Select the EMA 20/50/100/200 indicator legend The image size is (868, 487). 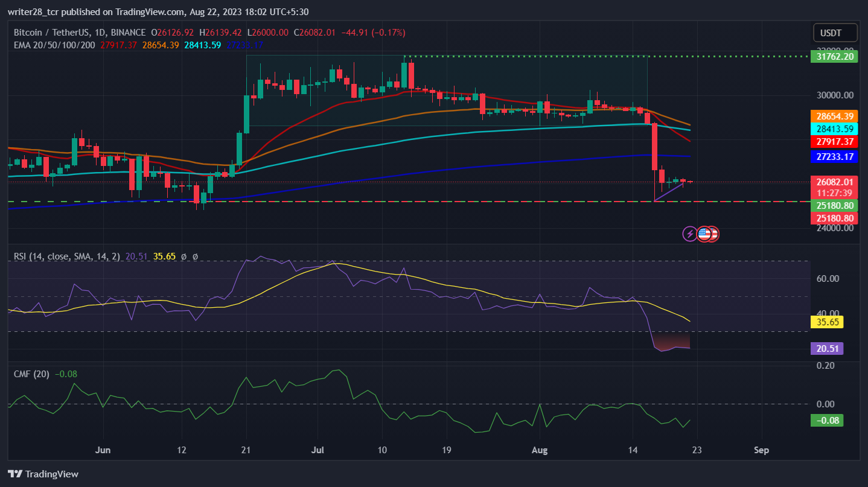[x=54, y=45]
